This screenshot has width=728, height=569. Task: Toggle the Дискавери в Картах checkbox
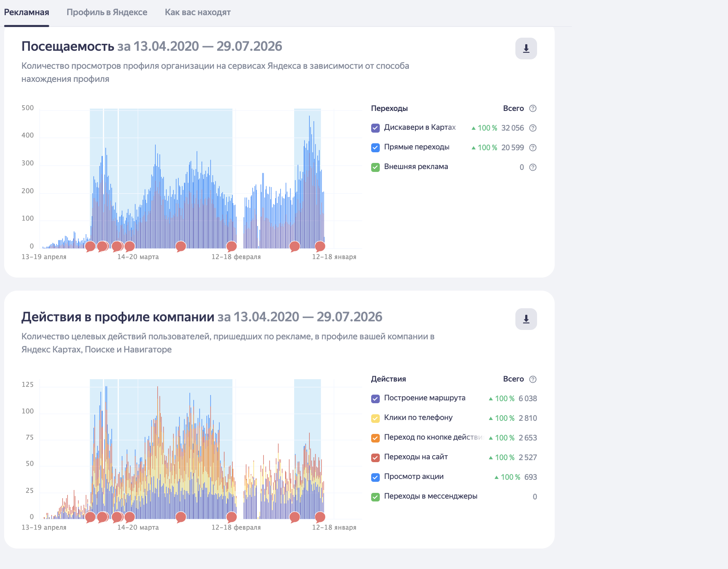click(375, 128)
